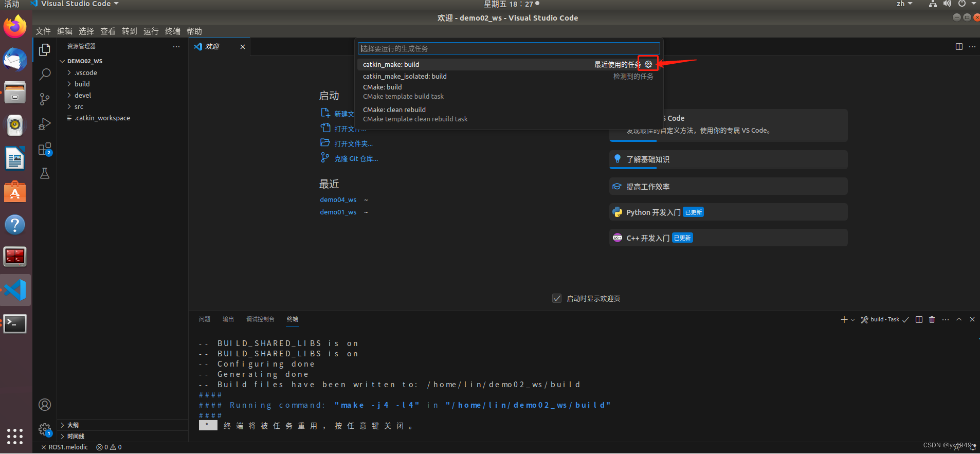Open the zh input language dropdown

pyautogui.click(x=904, y=4)
